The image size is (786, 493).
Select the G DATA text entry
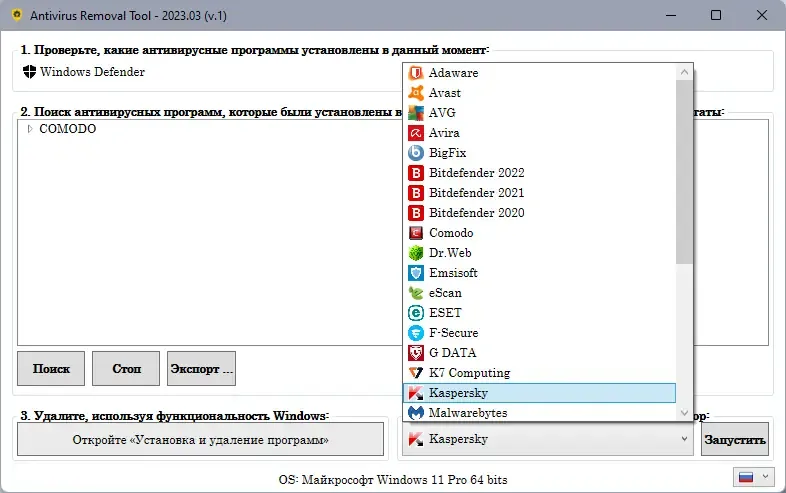click(453, 353)
